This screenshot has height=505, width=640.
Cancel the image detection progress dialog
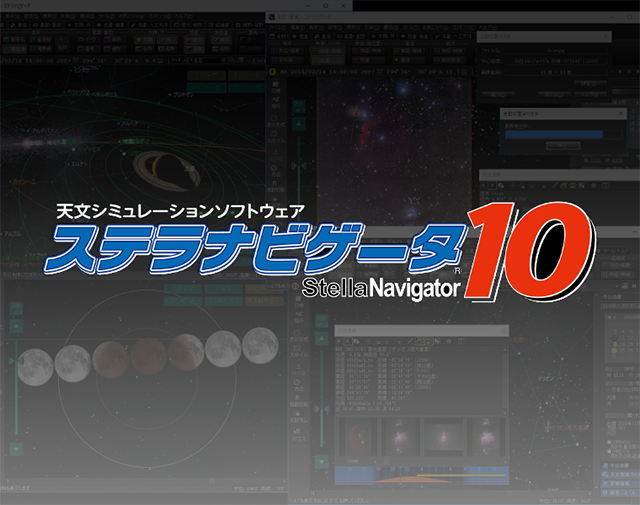click(x=563, y=146)
